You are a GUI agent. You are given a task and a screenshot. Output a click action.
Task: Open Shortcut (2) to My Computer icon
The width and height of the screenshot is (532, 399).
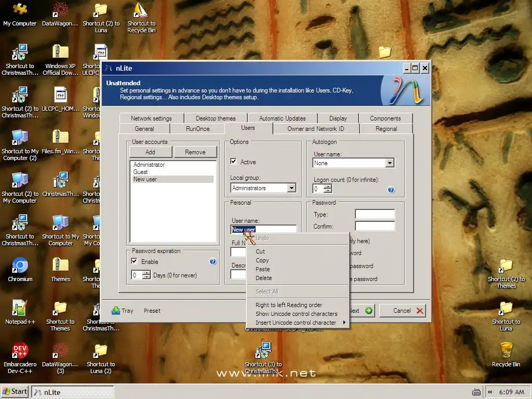tap(20, 188)
